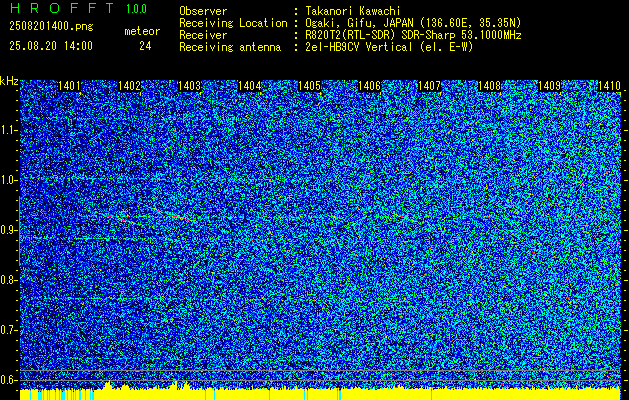Viewport: 629px width, 400px height.
Task: Click the 0.7 kHz axis label
Action: coord(8,330)
